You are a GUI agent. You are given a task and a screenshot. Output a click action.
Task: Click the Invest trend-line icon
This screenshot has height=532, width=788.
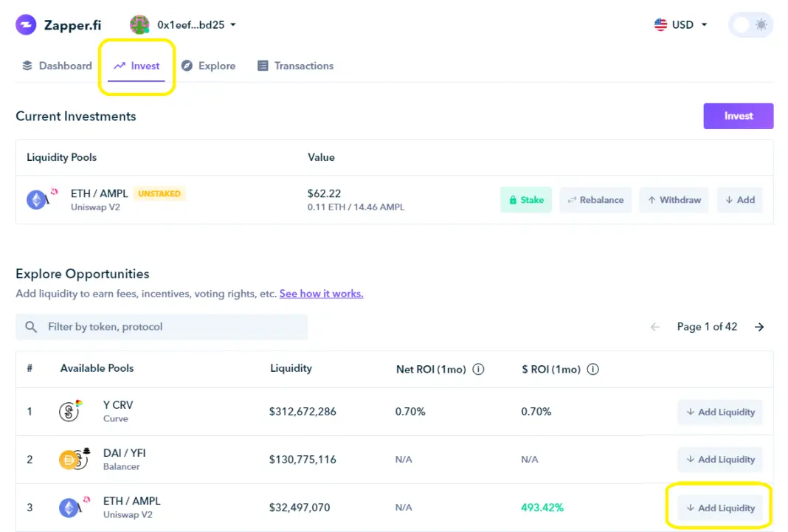[x=119, y=66]
